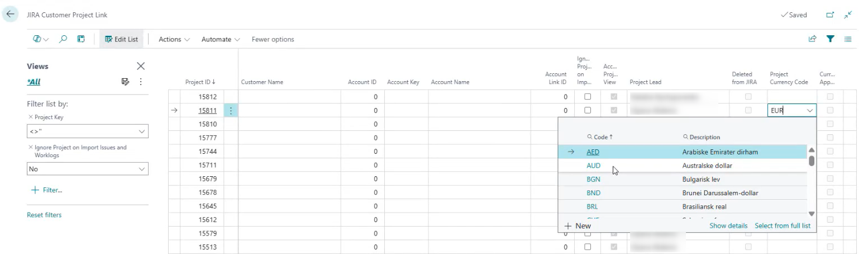868x254 pixels.
Task: Open the Actions menu
Action: coord(174,39)
